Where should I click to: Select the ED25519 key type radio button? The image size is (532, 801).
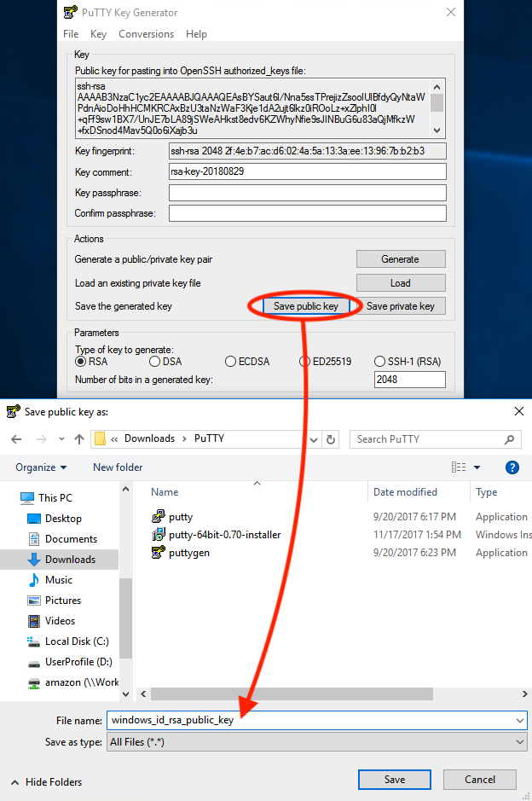(x=304, y=362)
